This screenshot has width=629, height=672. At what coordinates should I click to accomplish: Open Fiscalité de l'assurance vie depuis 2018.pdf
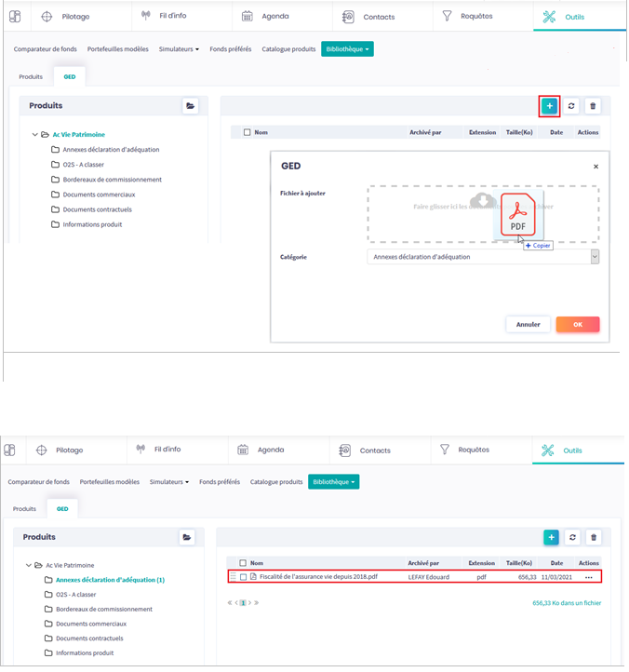(318, 577)
